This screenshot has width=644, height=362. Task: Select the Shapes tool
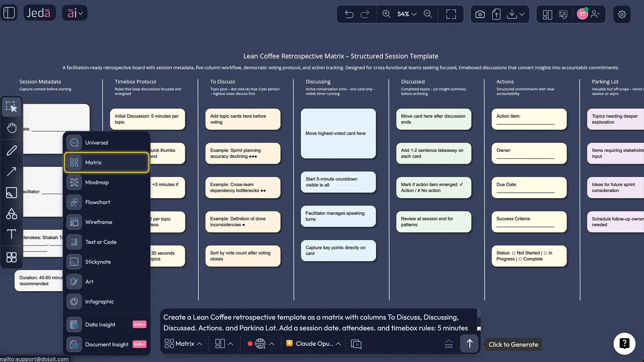click(x=12, y=214)
